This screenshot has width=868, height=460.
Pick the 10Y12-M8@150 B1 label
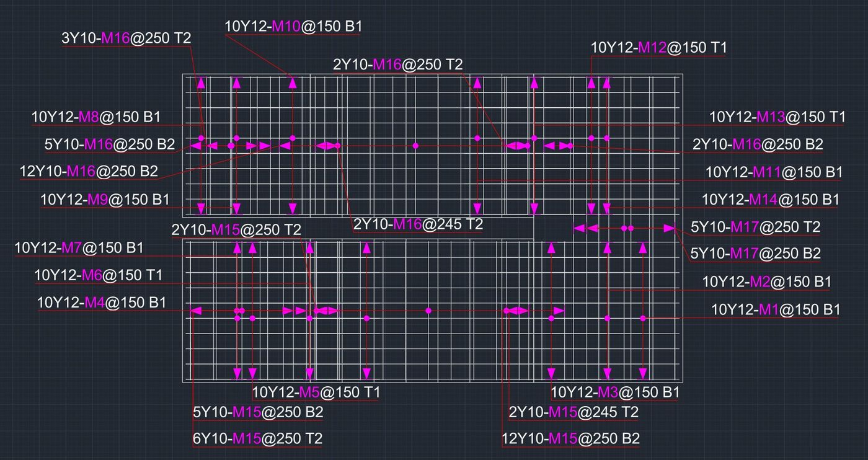click(x=96, y=117)
